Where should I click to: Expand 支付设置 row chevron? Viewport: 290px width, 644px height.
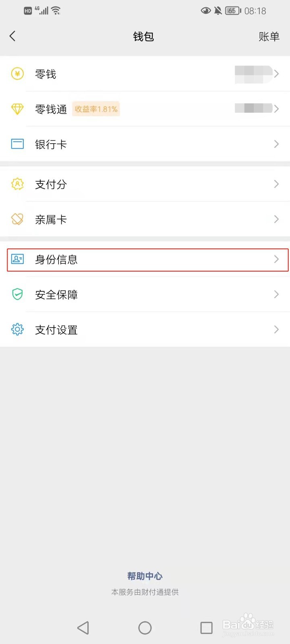pyautogui.click(x=276, y=329)
